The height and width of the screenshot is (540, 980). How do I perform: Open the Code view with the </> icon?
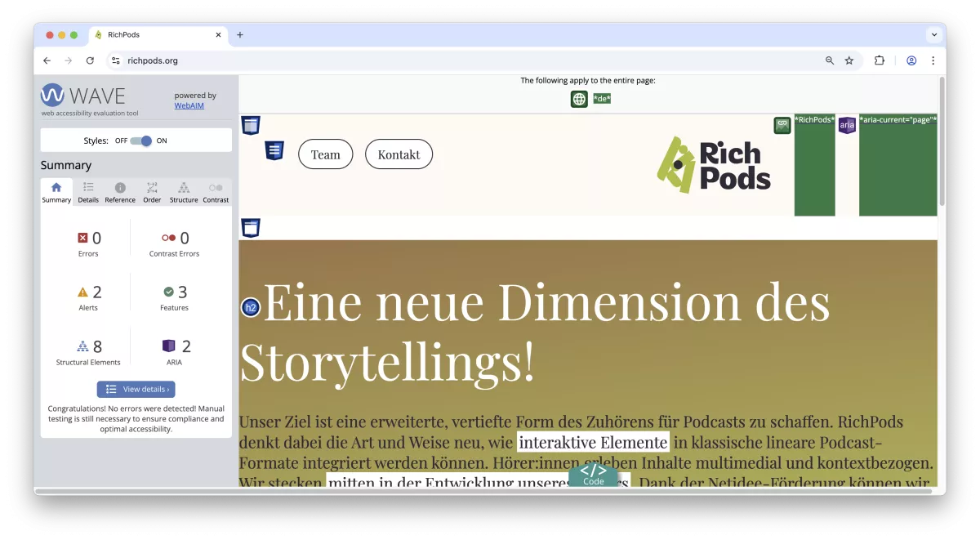click(x=594, y=473)
